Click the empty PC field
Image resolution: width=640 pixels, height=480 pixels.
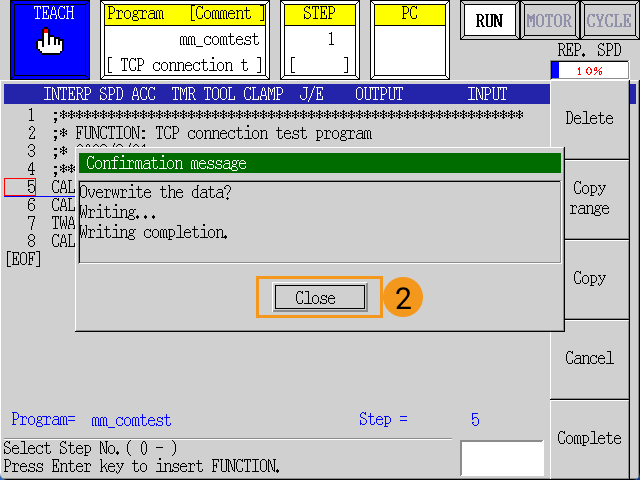[409, 50]
